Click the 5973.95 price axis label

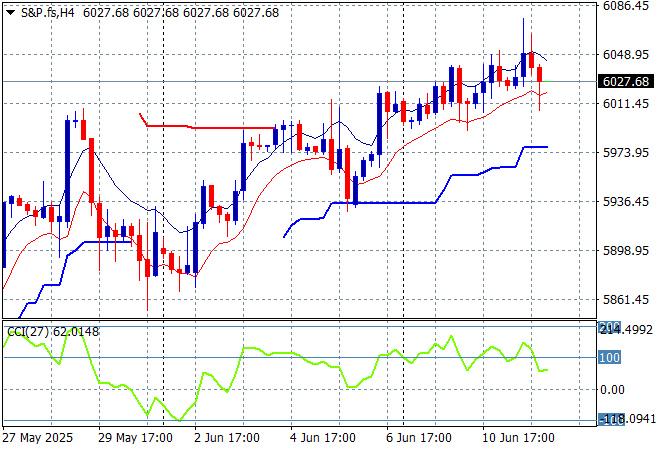click(628, 153)
